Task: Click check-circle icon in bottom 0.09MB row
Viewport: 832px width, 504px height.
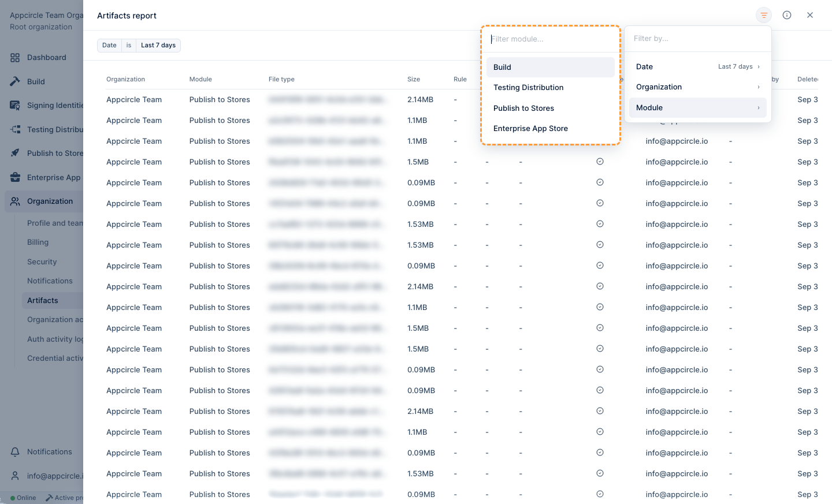Action: pos(600,494)
